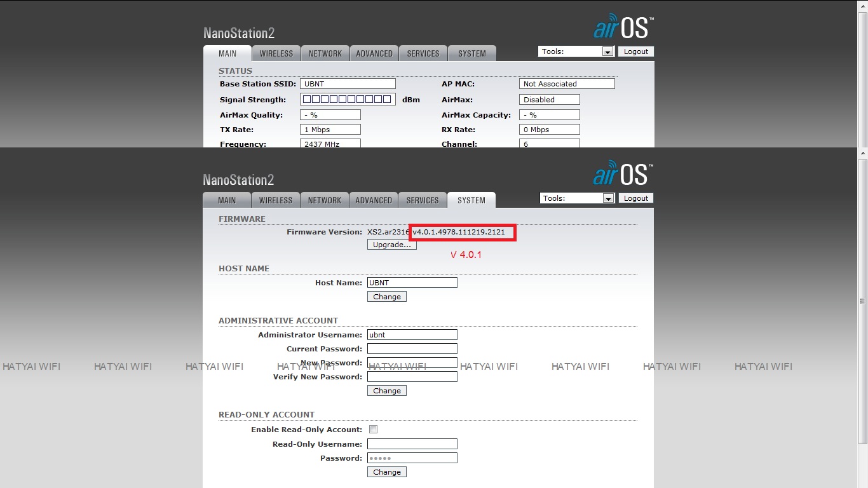This screenshot has width=868, height=488.
Task: Click the airOS logo on the Status page
Action: [623, 26]
